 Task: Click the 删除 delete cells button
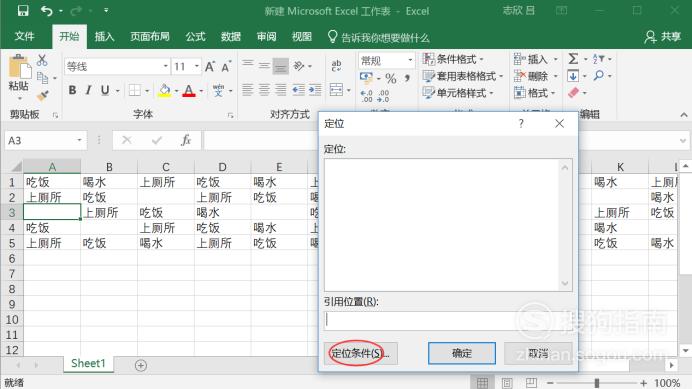tap(531, 76)
